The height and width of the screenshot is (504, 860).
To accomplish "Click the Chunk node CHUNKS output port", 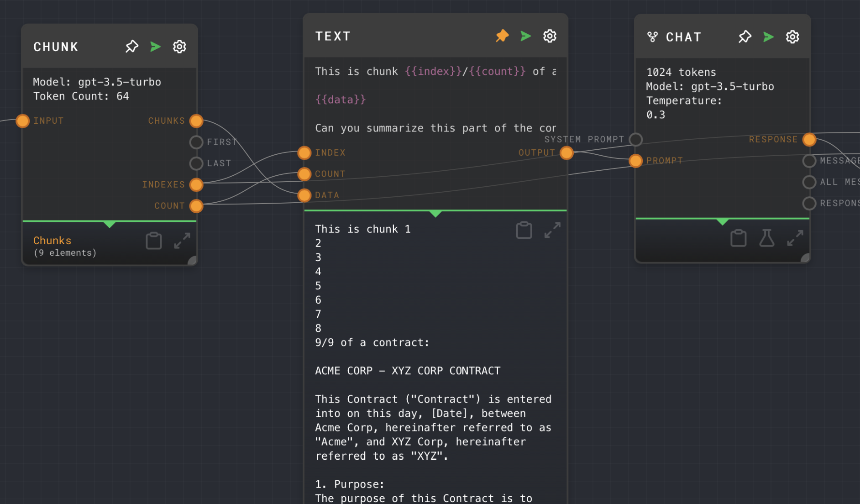I will point(196,121).
